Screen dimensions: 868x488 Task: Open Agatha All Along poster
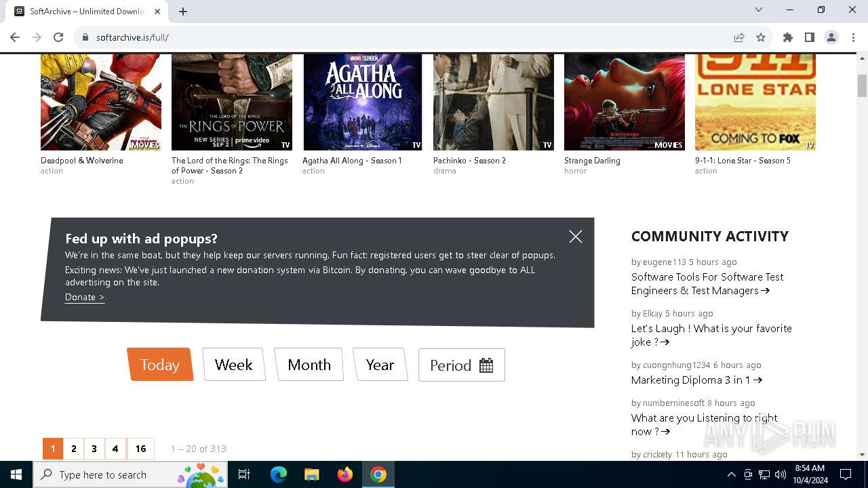point(363,102)
